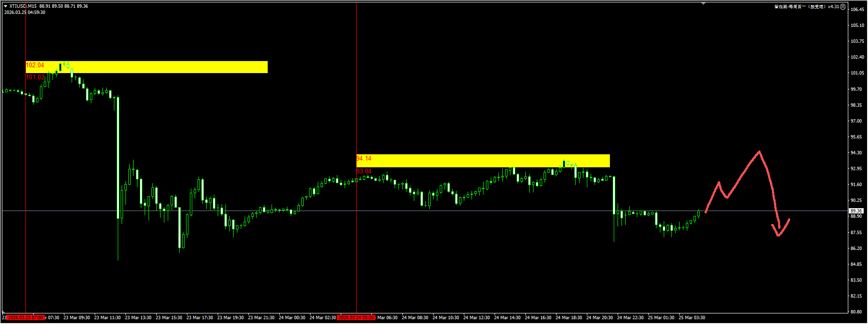Click the sad-face expert advisor icon
Viewport: 868px width, 324px height.
pos(843,7)
